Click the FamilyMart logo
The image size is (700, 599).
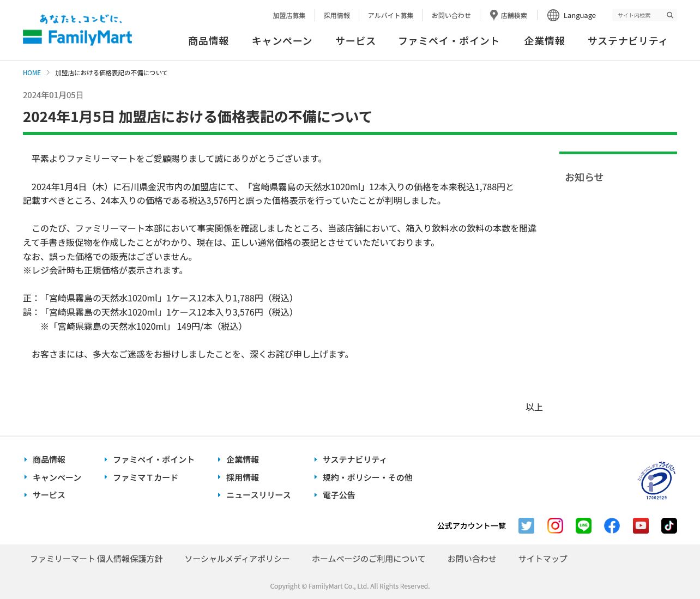[x=77, y=30]
